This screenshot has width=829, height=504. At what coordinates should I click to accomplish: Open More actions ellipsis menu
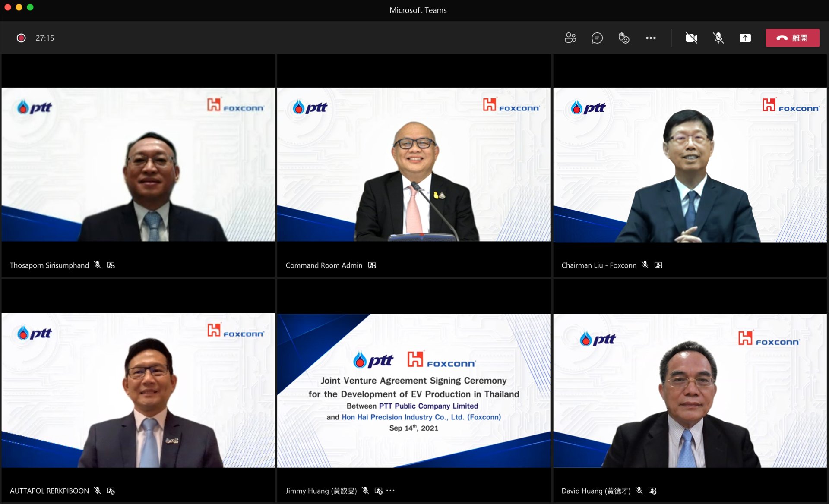(x=651, y=38)
